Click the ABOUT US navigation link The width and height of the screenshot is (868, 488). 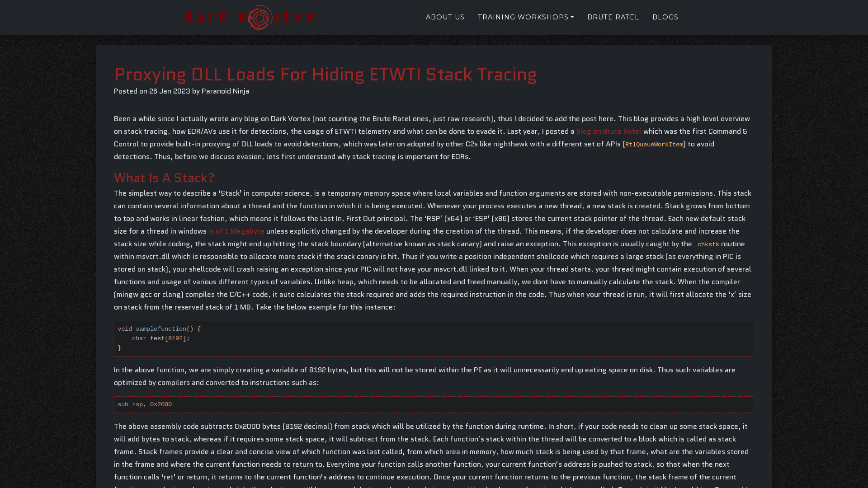[445, 17]
